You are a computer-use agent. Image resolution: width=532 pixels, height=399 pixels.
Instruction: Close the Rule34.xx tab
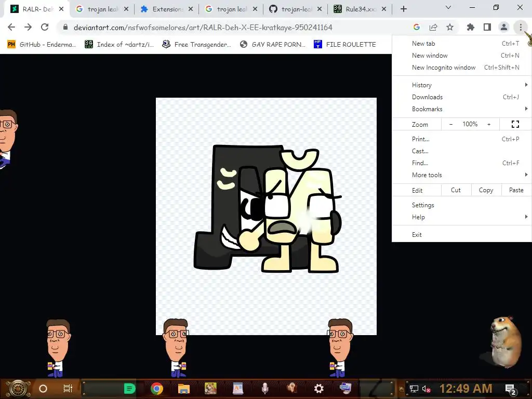coord(384,9)
